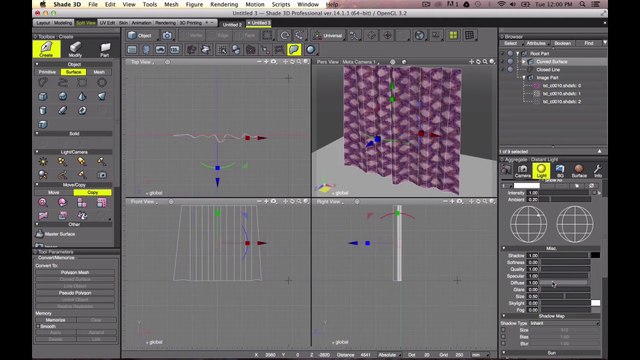Open the Absolute coordinate dropdown
640x360 pixels.
(389, 355)
